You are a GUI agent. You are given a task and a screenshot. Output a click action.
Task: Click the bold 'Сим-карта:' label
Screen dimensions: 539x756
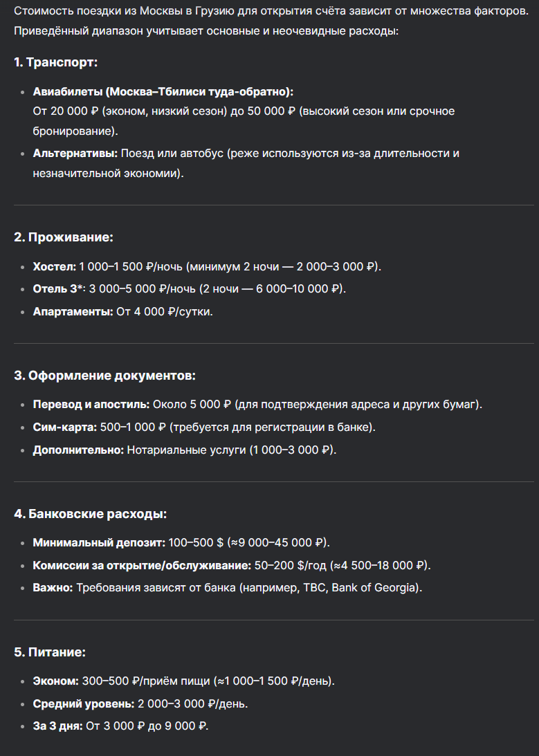click(x=64, y=427)
